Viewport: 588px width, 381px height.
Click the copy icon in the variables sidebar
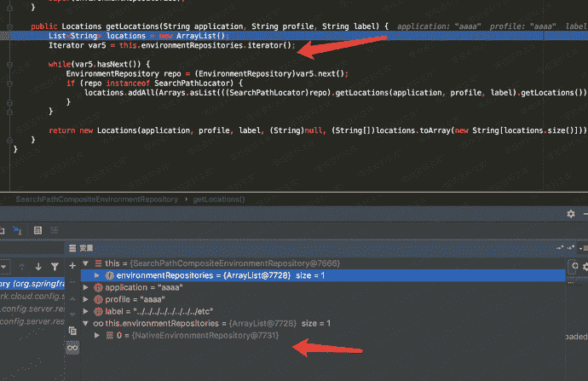coord(74,330)
